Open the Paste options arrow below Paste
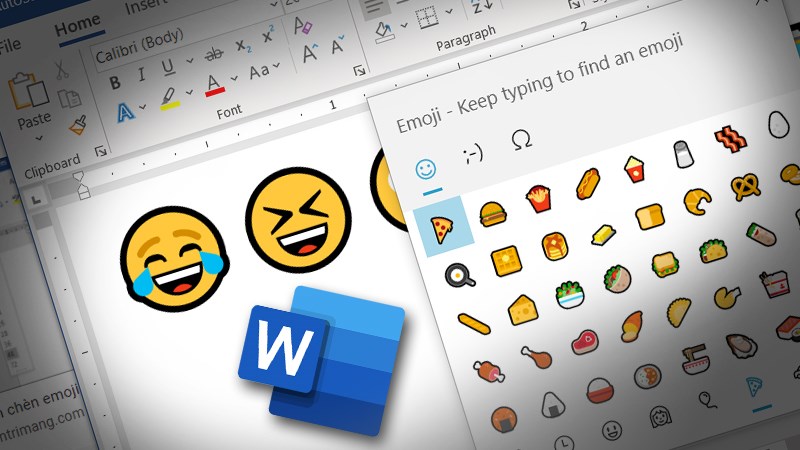 pos(39,138)
